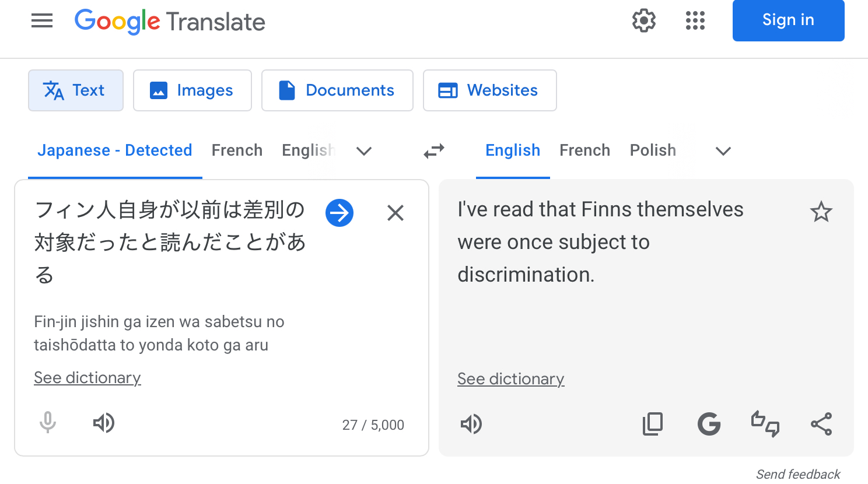
Task: Expand the target language list chevron
Action: [723, 151]
